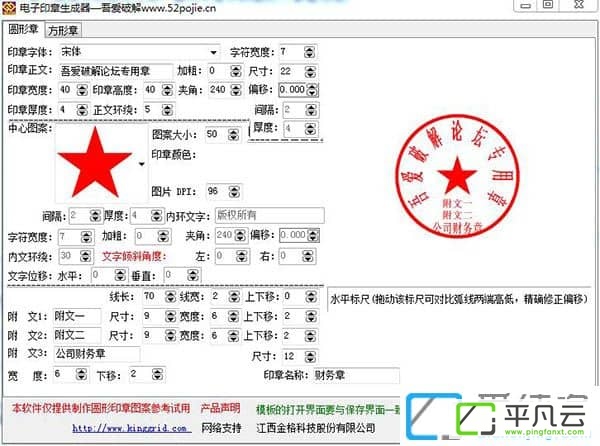
Task: Open the kinggrid.com website link
Action: pos(132,428)
